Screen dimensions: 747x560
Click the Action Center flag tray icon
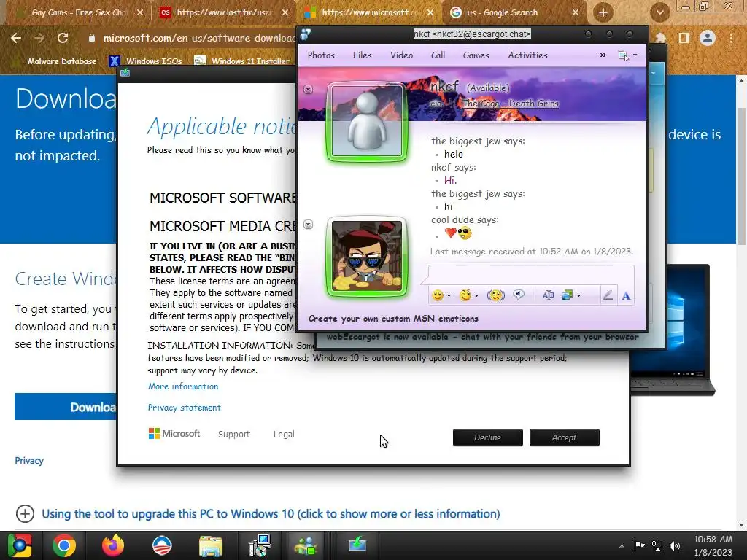pos(639,545)
